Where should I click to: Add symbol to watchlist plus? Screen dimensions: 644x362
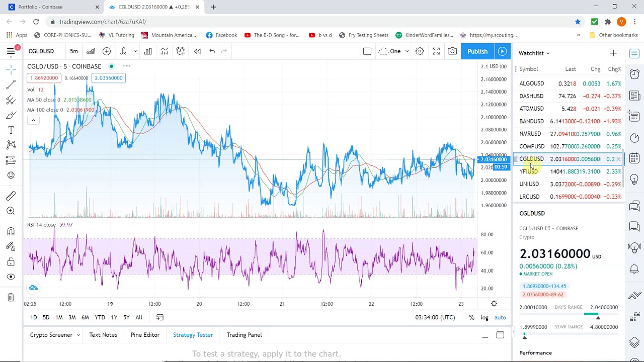coord(613,53)
